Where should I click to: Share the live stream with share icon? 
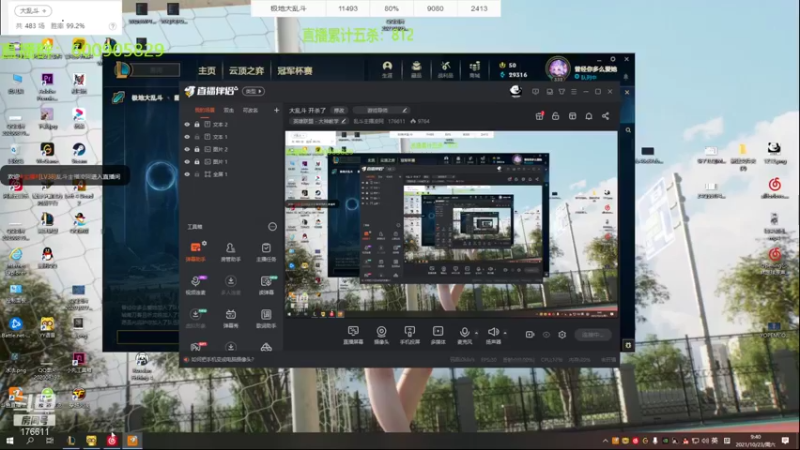[x=606, y=116]
